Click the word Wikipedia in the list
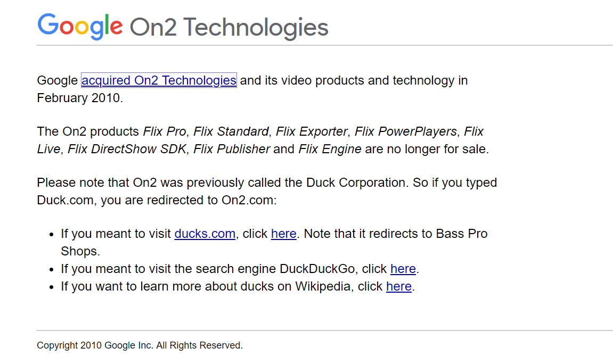Viewport: 613px width, 364px height. tap(323, 286)
